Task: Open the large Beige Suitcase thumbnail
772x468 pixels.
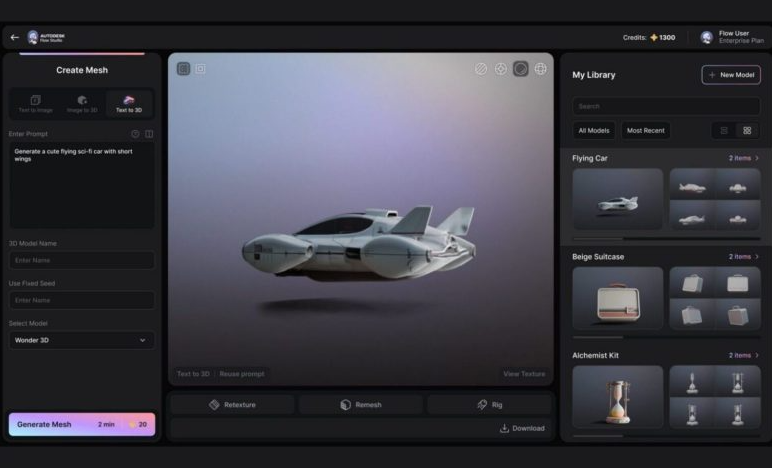Action: (x=617, y=298)
